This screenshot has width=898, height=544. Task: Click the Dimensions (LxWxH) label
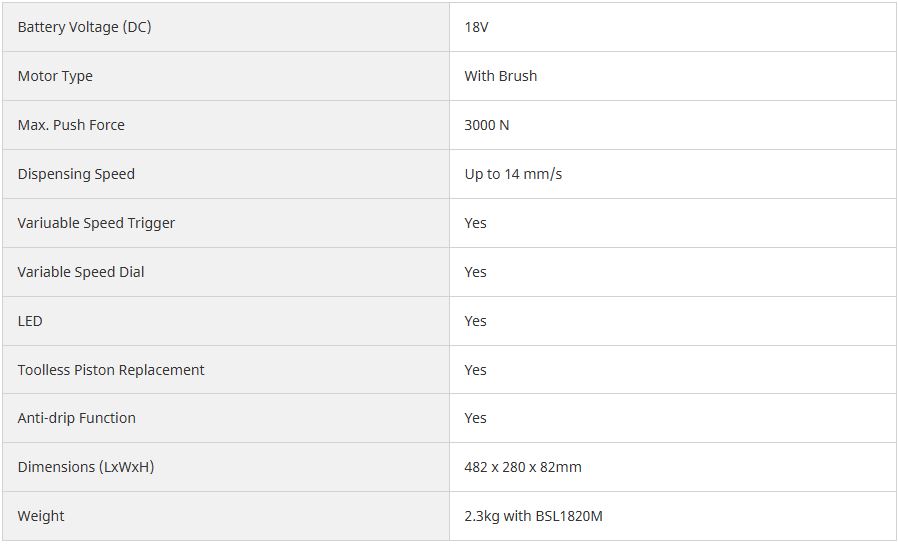point(86,467)
